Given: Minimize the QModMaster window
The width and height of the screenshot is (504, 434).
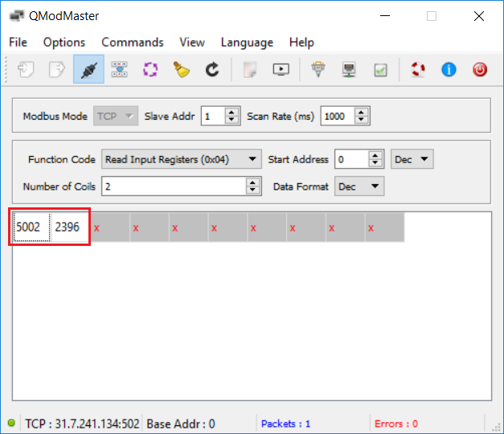Looking at the screenshot, I should click(x=385, y=16).
